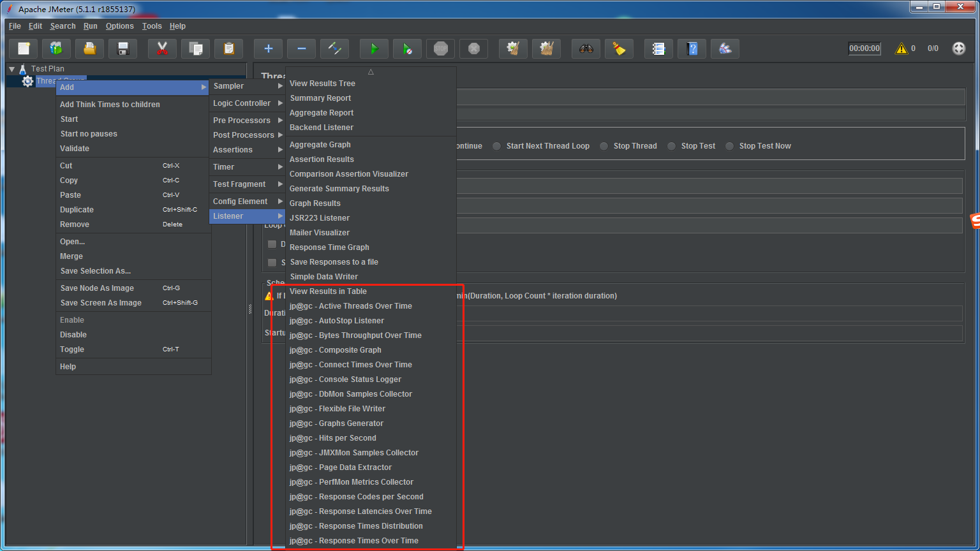Expand all nodes with the plus icon

click(x=269, y=48)
